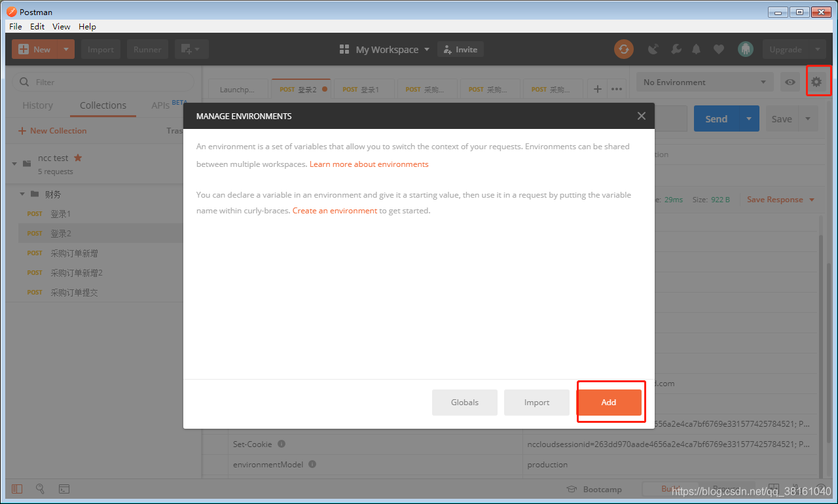Open Manage Environments gear icon
Viewport: 838px width, 504px height.
816,82
